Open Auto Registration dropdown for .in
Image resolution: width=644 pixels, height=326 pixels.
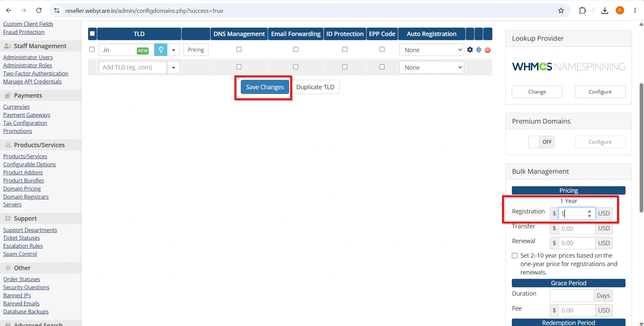432,50
